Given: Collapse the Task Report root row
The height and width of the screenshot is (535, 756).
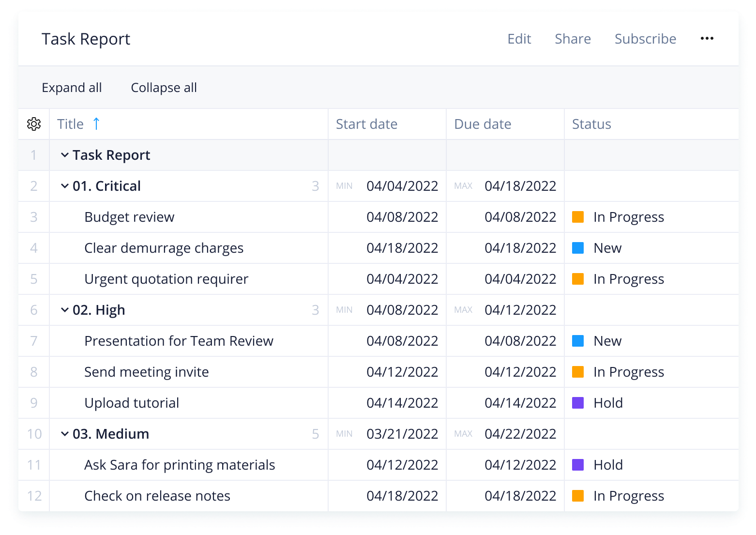Looking at the screenshot, I should [x=65, y=155].
